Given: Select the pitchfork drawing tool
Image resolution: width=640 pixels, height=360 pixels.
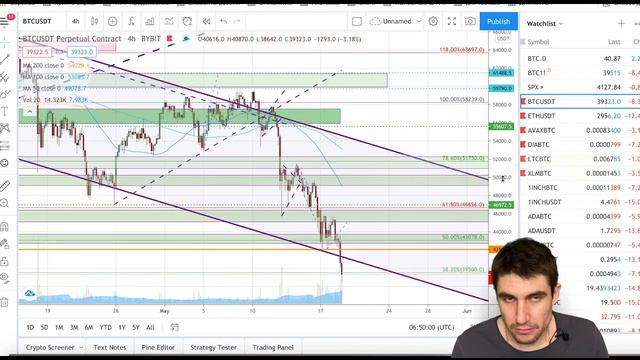Looking at the screenshot, I should 5,77.
